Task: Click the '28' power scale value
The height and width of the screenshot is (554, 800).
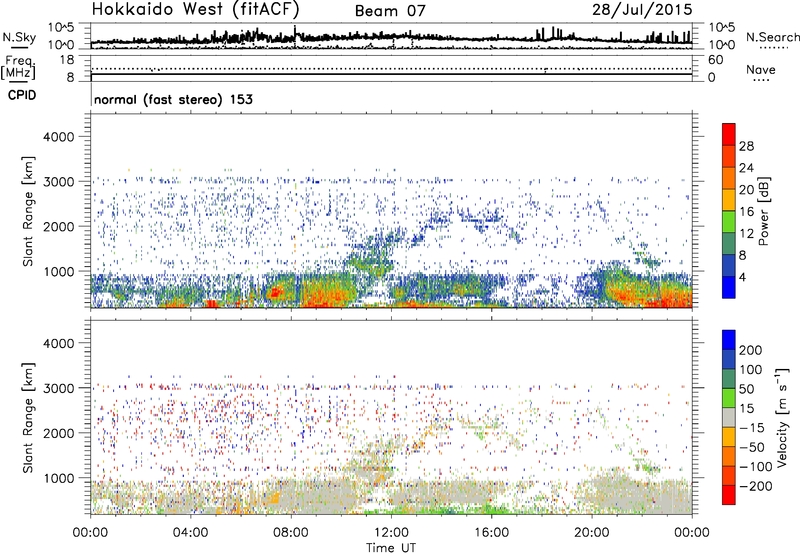Action: point(746,146)
